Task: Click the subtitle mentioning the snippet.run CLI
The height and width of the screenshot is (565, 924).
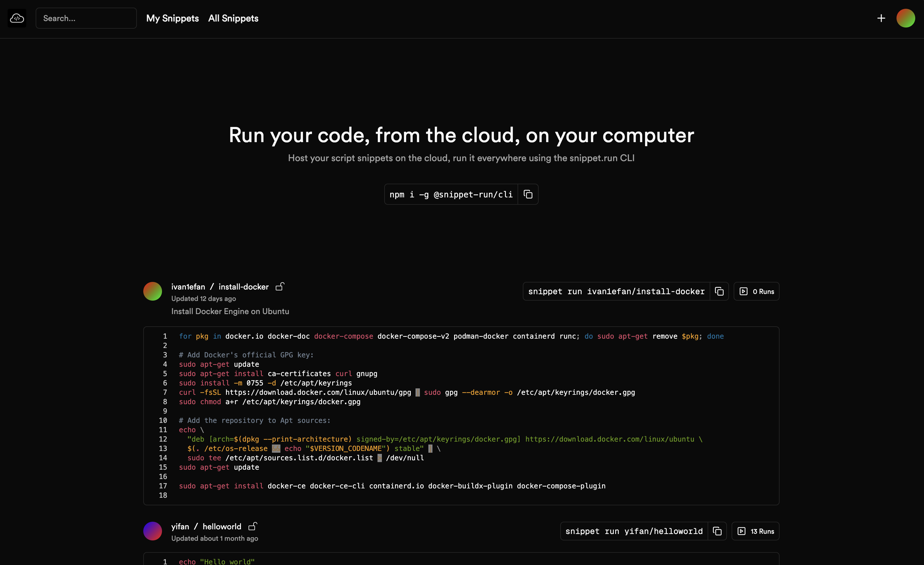Action: coord(461,158)
